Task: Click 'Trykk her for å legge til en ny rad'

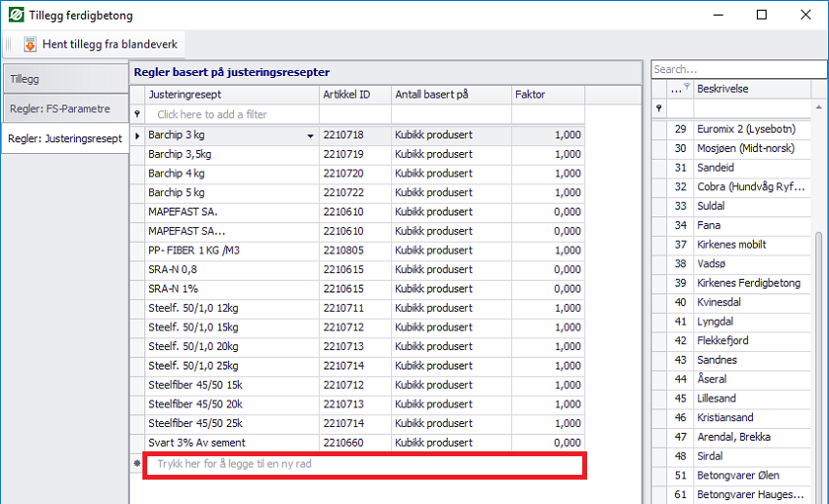Action: click(x=365, y=465)
